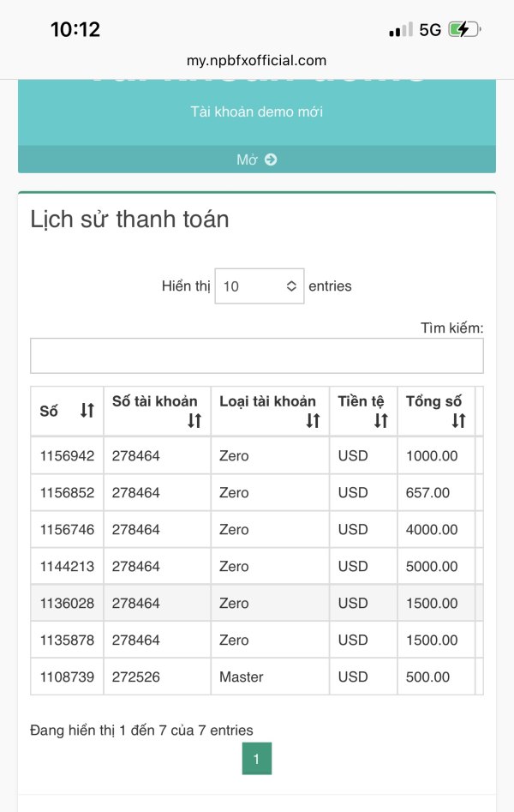Open the entries count dropdown showing 10

(x=260, y=286)
